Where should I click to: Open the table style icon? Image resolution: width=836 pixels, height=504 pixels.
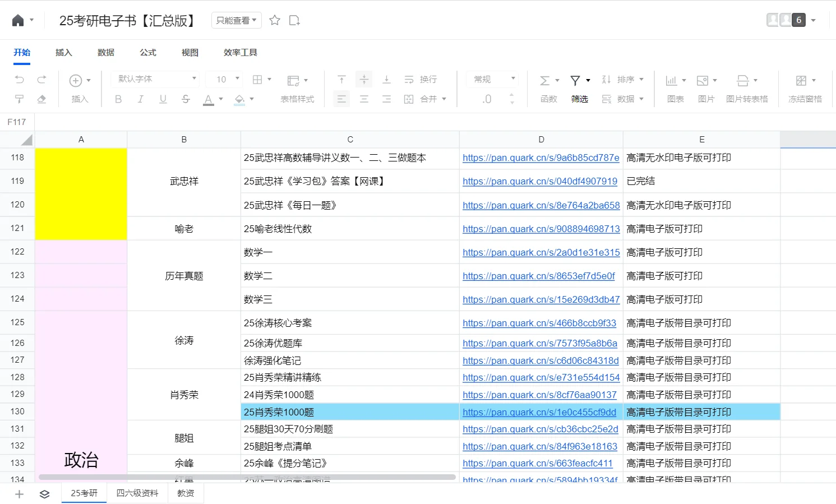293,81
